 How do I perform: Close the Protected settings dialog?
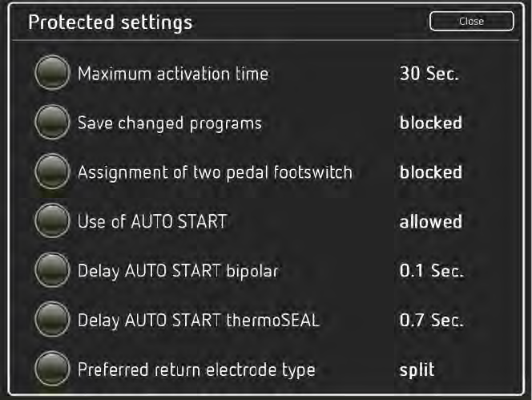tap(471, 22)
